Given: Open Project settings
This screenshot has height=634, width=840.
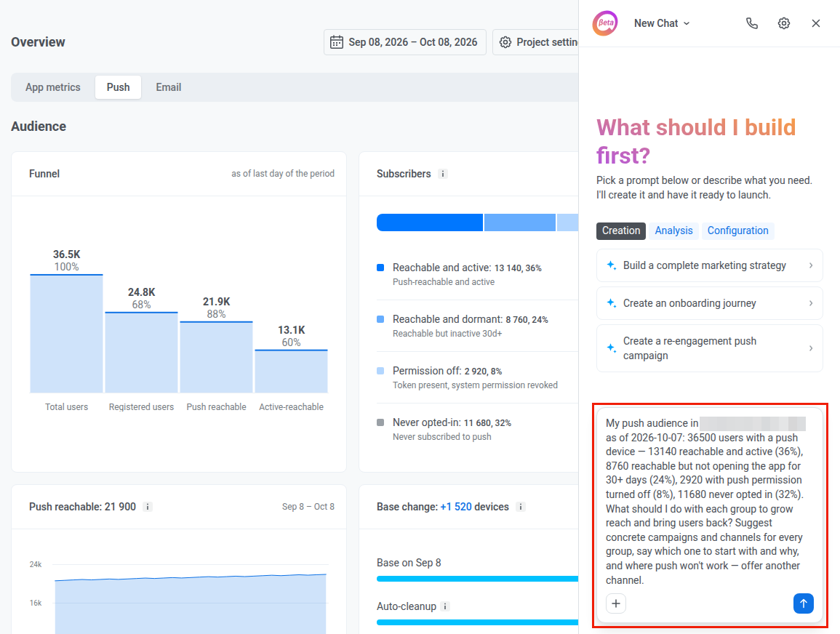Looking at the screenshot, I should tap(536, 41).
